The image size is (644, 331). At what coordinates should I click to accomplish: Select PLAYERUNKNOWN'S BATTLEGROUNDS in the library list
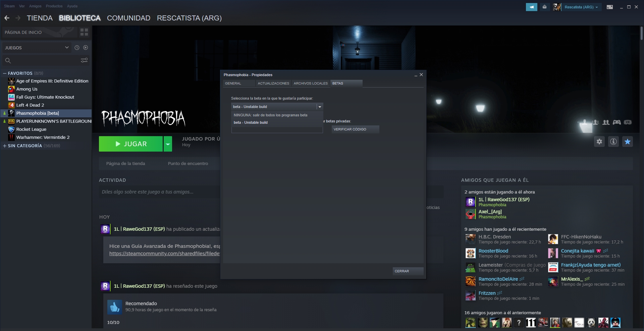tap(46, 121)
